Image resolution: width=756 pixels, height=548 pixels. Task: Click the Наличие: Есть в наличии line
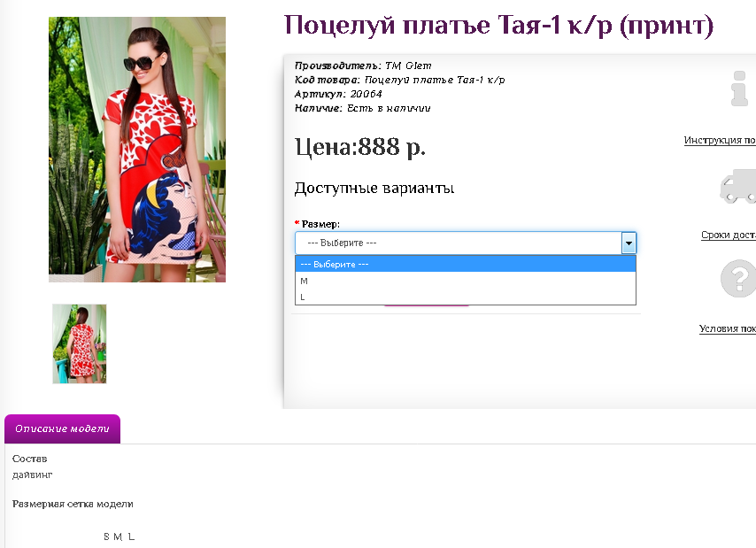[x=363, y=108]
